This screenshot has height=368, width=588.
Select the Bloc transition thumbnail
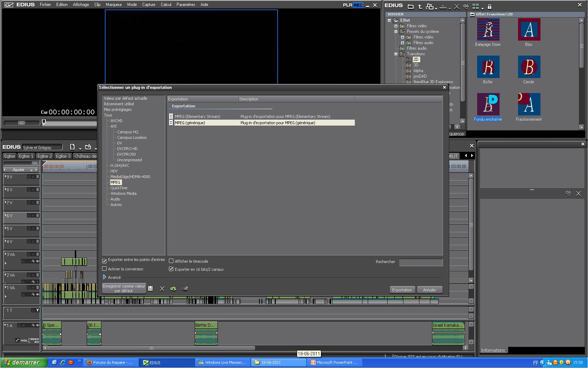[529, 30]
